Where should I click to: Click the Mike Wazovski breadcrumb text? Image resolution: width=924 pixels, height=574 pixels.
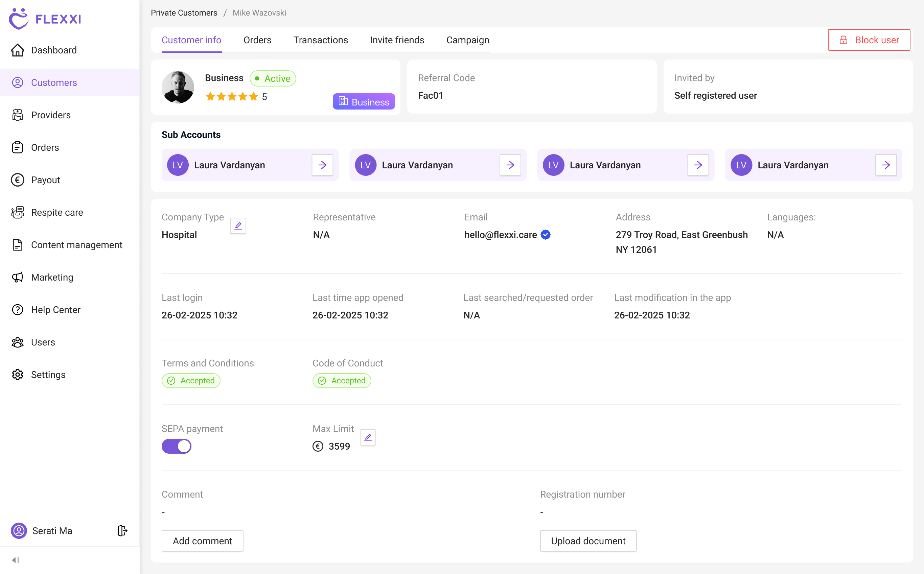(x=259, y=13)
